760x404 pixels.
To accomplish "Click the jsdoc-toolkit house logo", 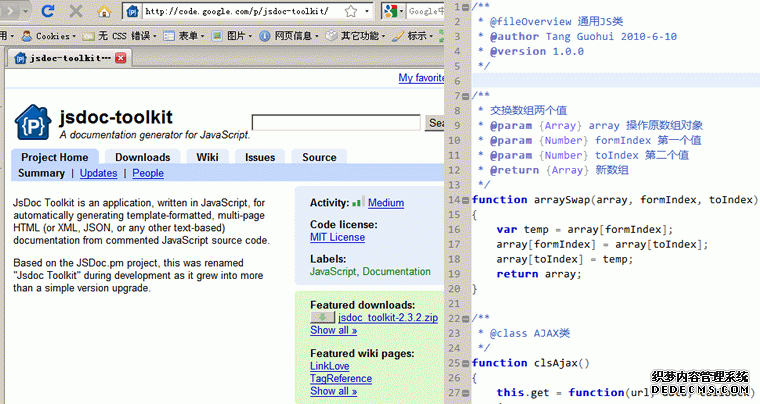I will [32, 123].
